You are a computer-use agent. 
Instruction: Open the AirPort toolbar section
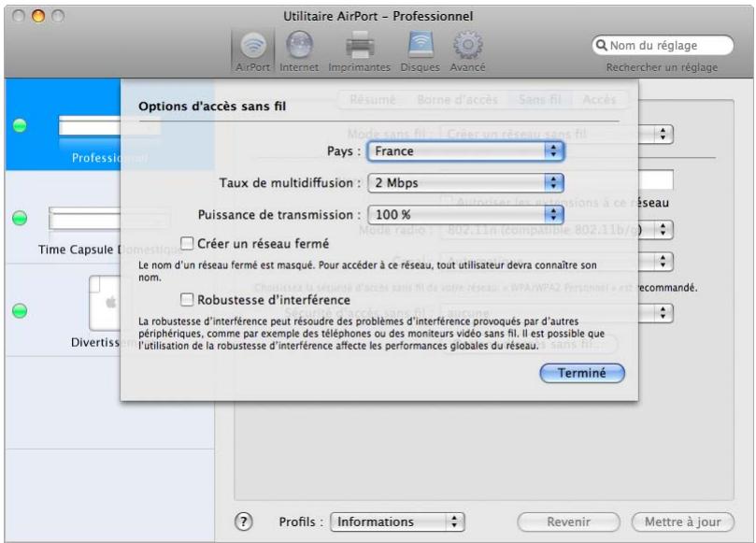coord(253,51)
